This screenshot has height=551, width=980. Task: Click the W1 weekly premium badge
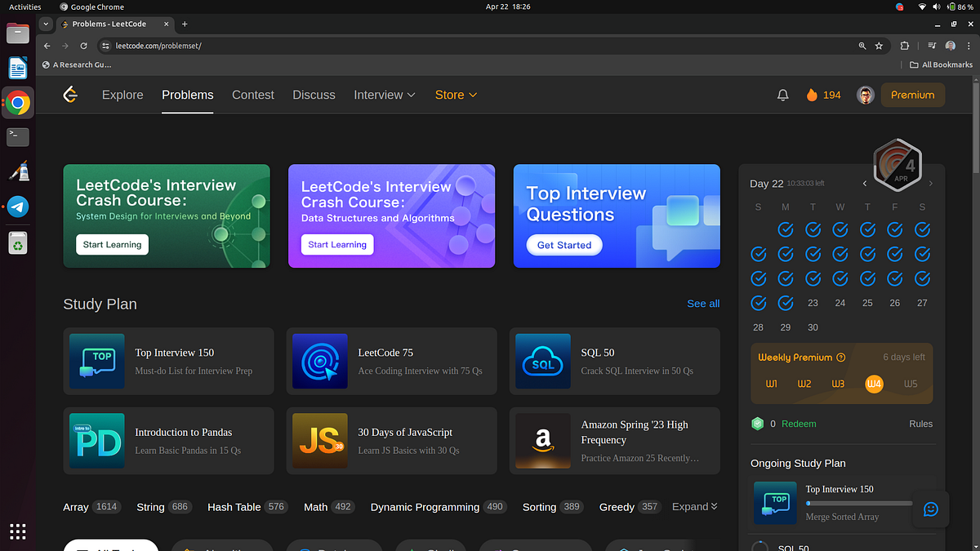[771, 384]
